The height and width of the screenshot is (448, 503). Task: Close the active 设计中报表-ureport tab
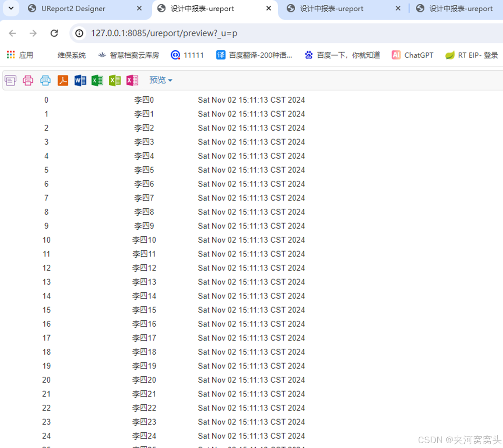269,8
